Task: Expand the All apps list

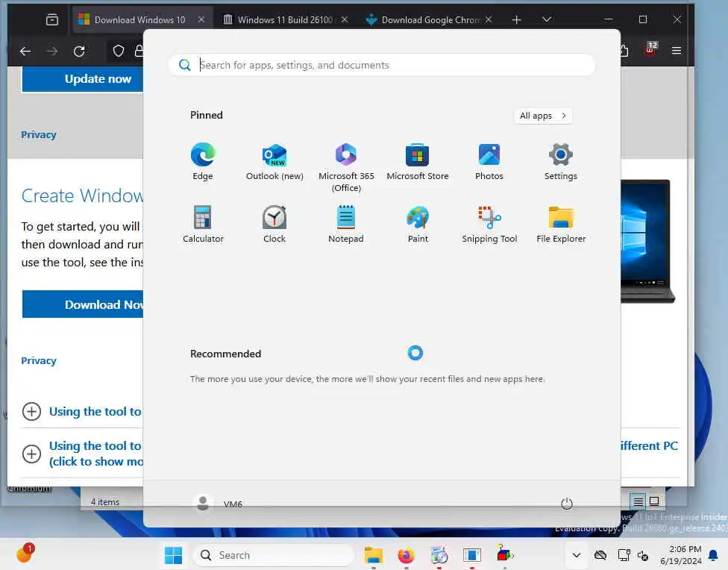Action: [x=543, y=116]
